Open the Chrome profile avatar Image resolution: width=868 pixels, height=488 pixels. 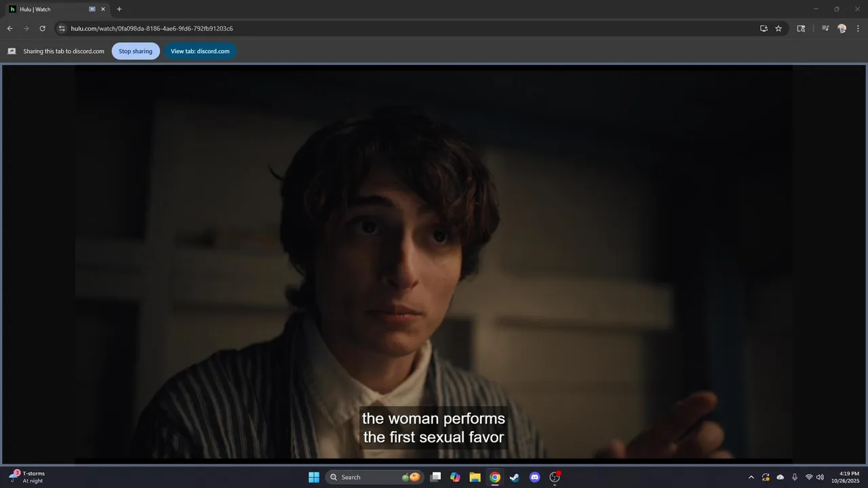coord(842,28)
